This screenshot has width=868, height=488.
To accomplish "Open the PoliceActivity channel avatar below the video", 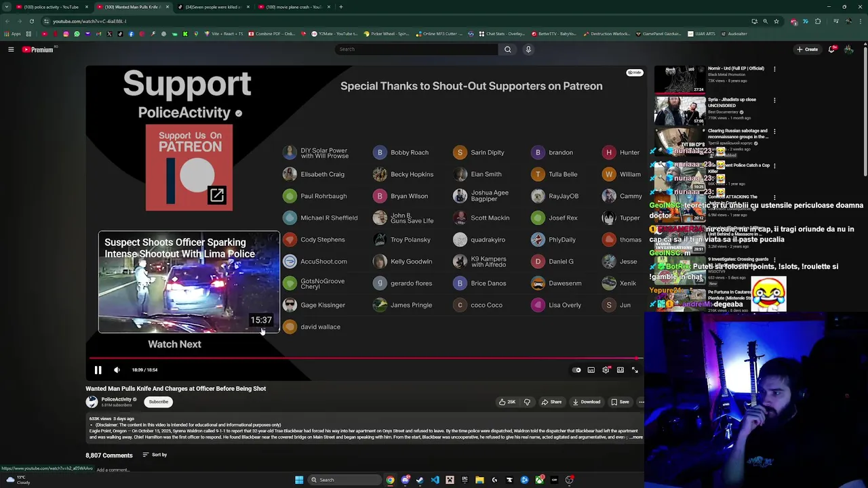I will (92, 402).
